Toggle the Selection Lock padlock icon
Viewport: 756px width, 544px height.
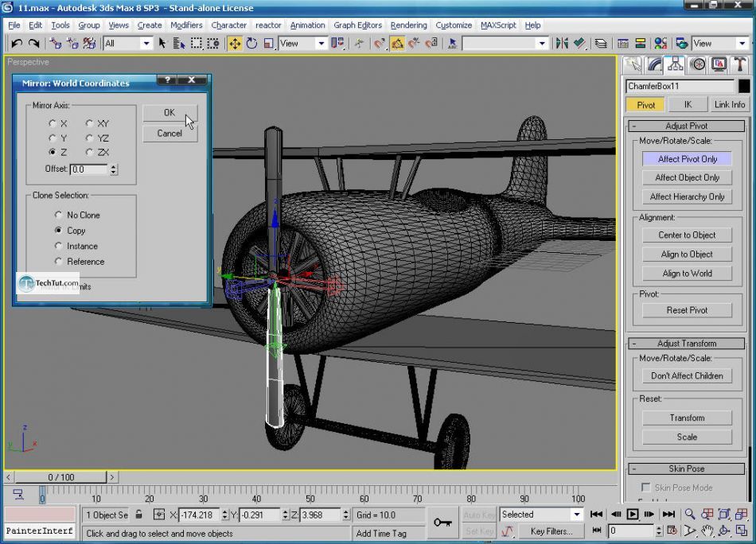(x=138, y=515)
